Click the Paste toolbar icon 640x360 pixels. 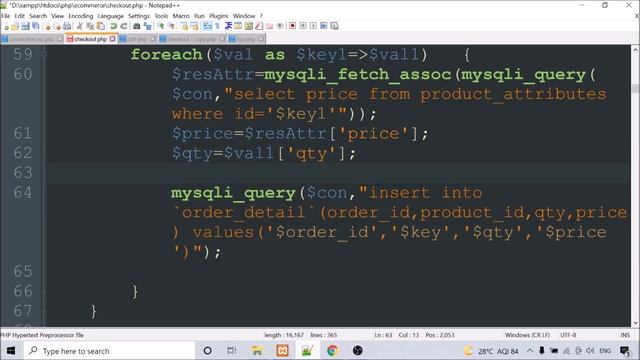[100, 26]
